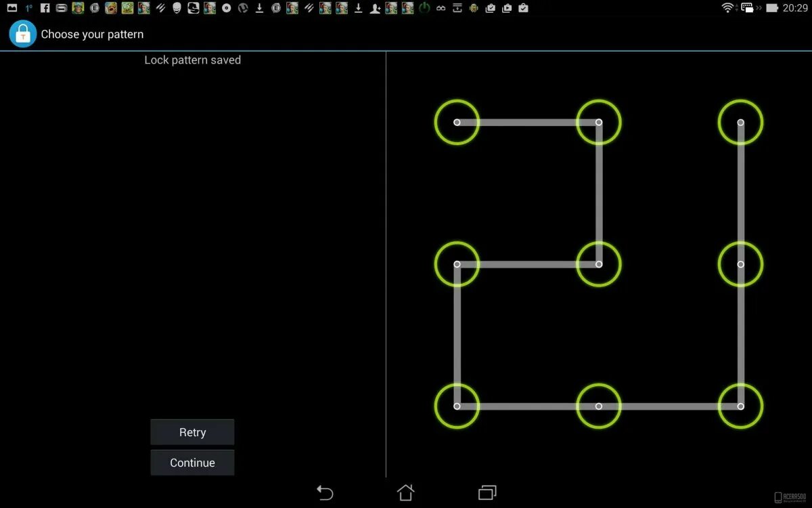Tap the top-right pattern dot
This screenshot has height=508, width=812.
[x=741, y=123]
